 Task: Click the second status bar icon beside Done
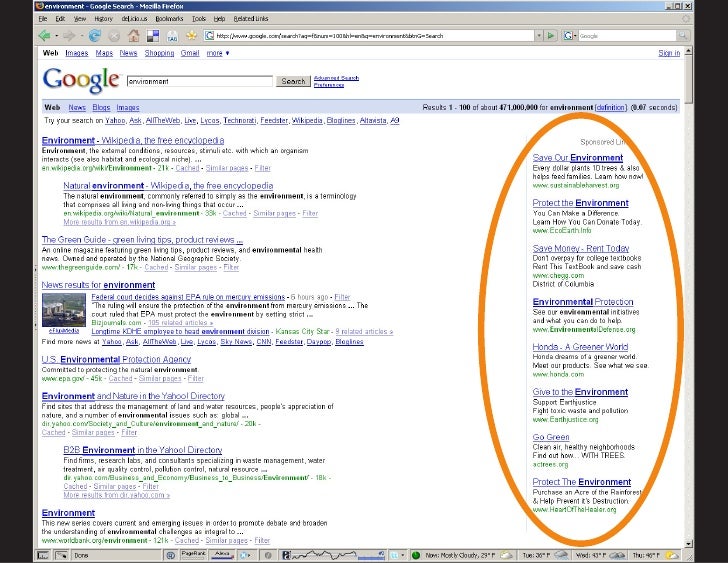pos(61,555)
